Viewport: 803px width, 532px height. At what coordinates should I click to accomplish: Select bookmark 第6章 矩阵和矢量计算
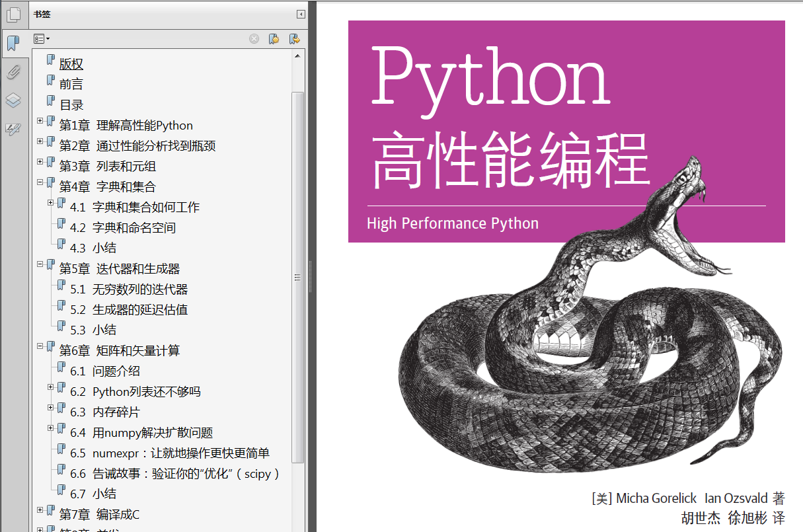120,351
